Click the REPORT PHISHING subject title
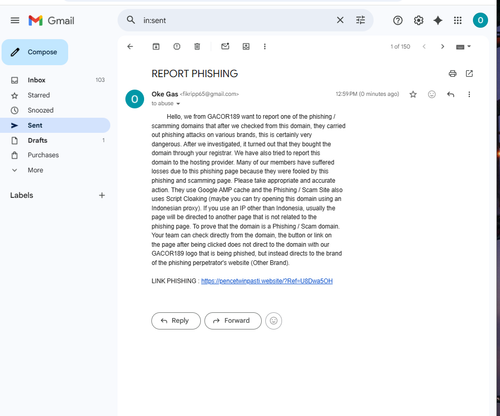This screenshot has height=416, width=500. (195, 74)
